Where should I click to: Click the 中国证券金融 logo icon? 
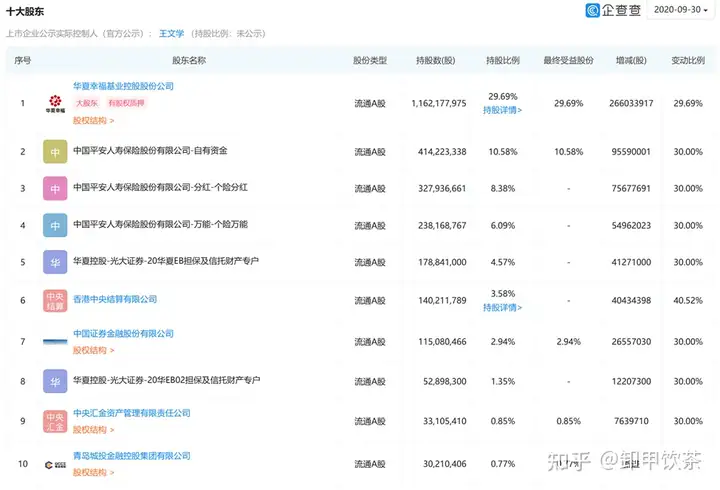coord(55,342)
